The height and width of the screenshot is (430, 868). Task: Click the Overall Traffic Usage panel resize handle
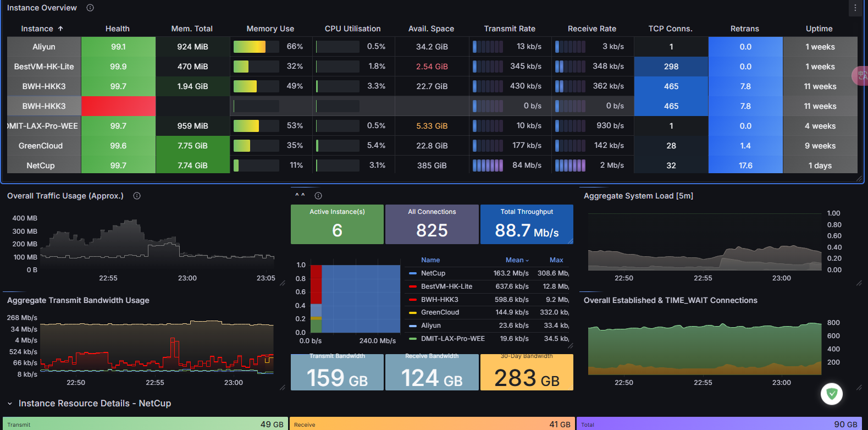click(283, 283)
